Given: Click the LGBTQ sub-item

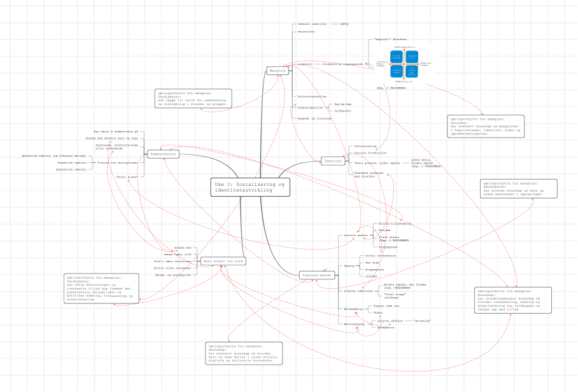Looking at the screenshot, I should (344, 24).
